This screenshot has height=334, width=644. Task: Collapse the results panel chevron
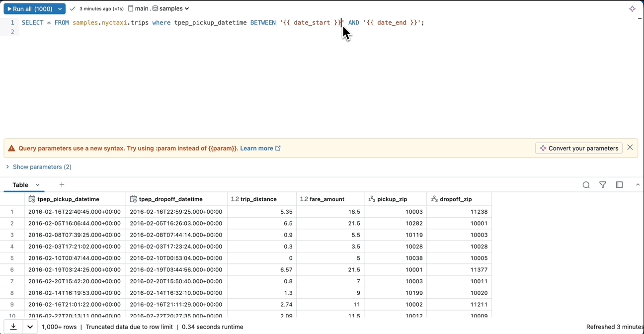pyautogui.click(x=638, y=185)
